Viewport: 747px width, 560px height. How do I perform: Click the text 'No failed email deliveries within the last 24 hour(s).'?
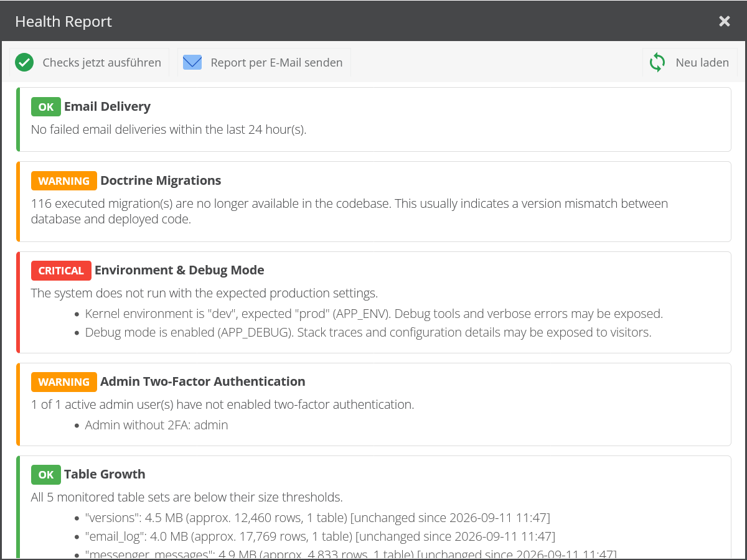(x=169, y=129)
